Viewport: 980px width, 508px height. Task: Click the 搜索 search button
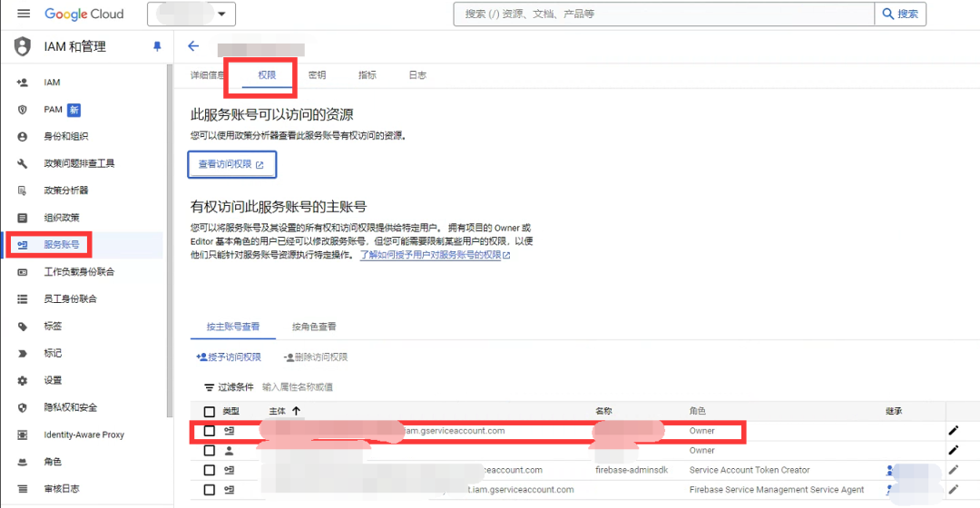900,14
